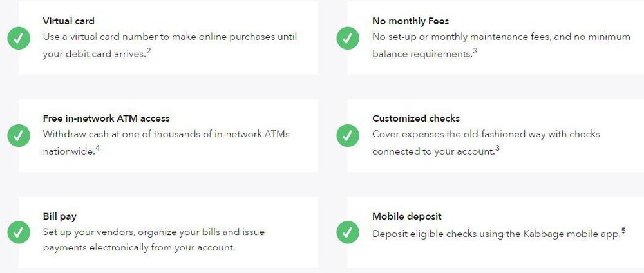Click the green checkmark beside Virtual card
Viewport: 644px width, 273px height.
click(x=19, y=37)
